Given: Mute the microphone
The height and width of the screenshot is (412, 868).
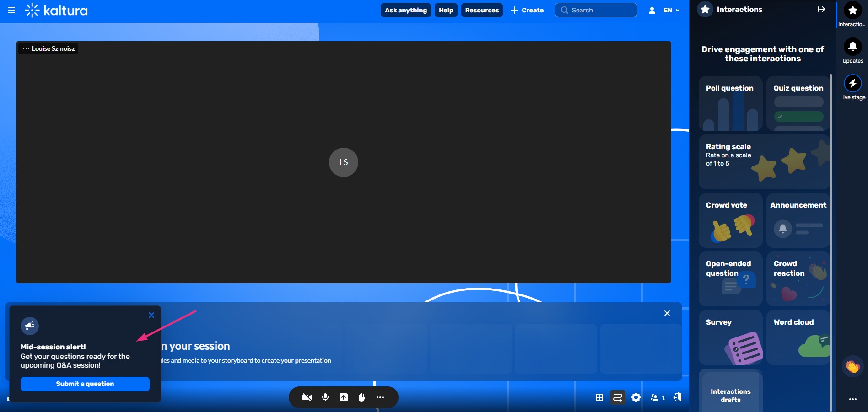Looking at the screenshot, I should [325, 397].
